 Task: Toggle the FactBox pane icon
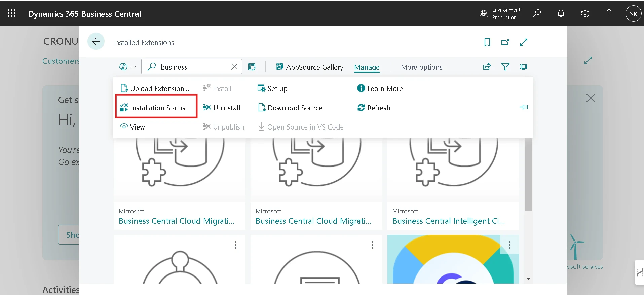pos(523,67)
